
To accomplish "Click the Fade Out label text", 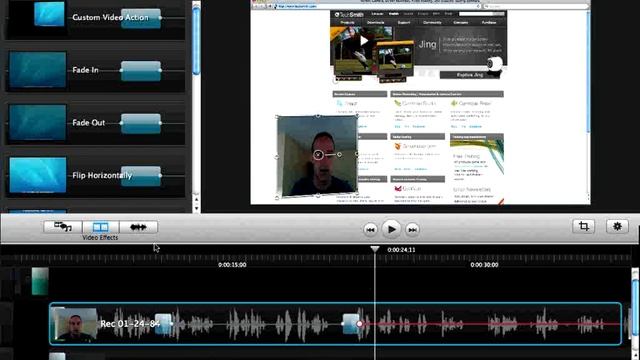I will (x=89, y=122).
